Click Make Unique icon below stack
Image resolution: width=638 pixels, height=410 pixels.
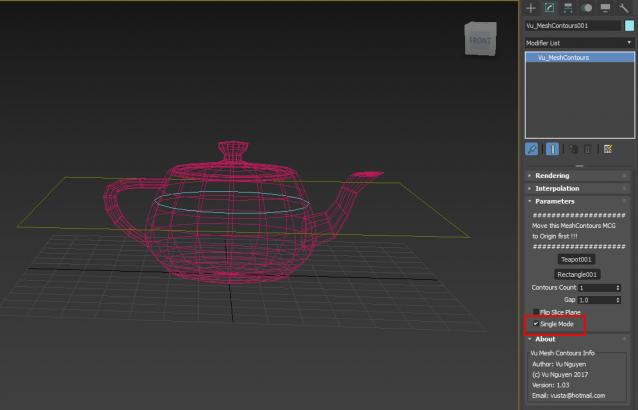[x=573, y=149]
